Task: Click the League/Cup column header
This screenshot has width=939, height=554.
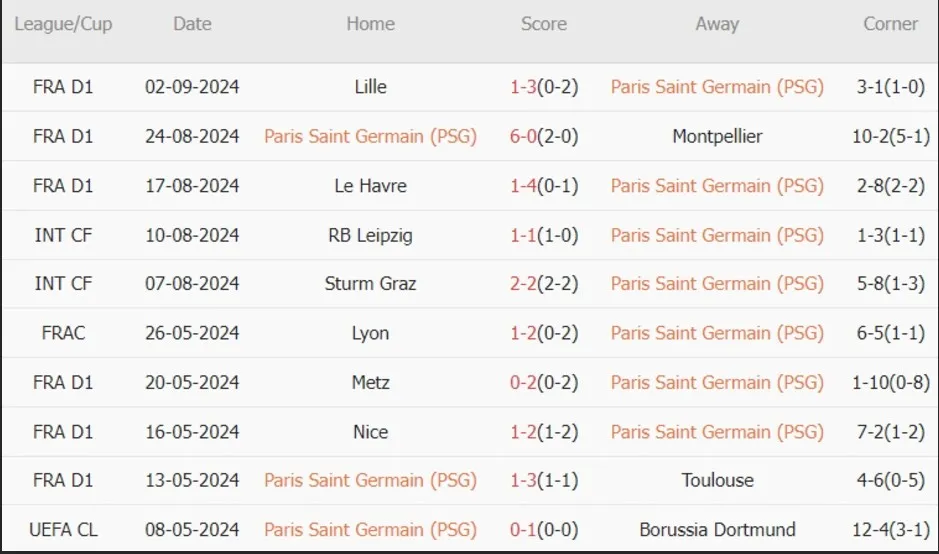Action: click(x=63, y=25)
